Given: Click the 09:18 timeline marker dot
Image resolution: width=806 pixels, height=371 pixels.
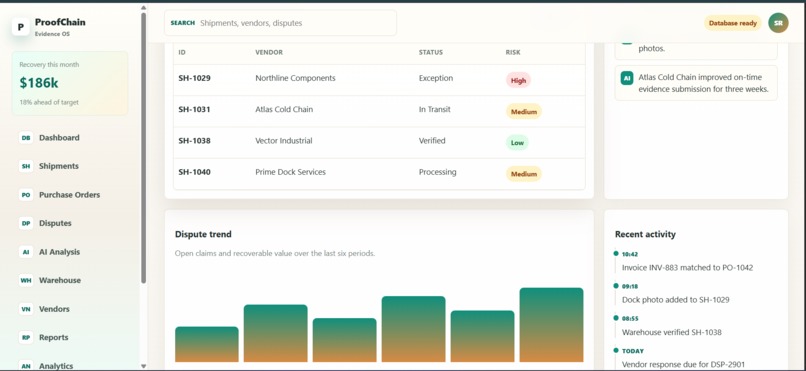Looking at the screenshot, I should click(616, 285).
